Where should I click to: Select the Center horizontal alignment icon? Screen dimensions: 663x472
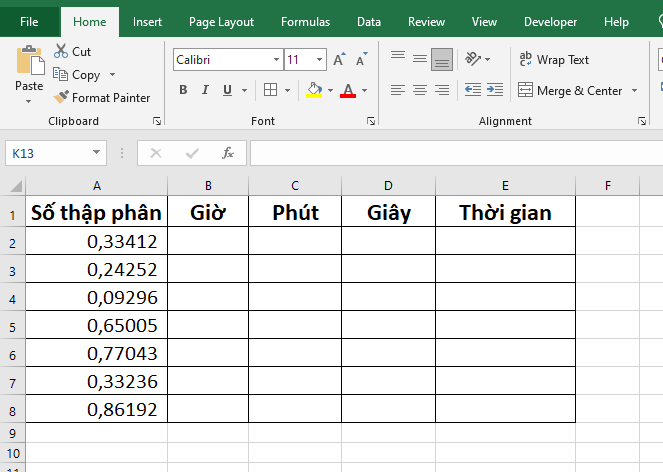click(420, 90)
